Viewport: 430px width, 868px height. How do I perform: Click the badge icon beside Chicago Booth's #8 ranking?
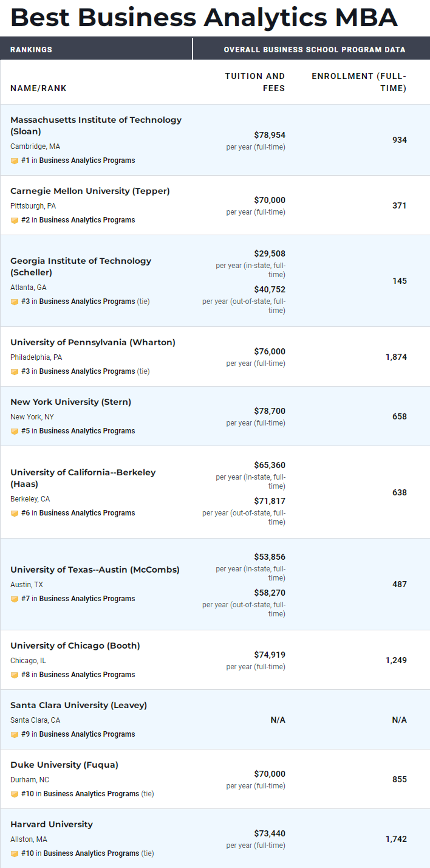15,675
